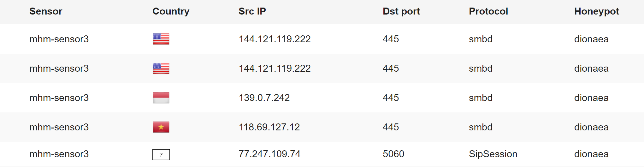Sort by the Sensor column header
The image size is (644, 167).
click(x=46, y=11)
